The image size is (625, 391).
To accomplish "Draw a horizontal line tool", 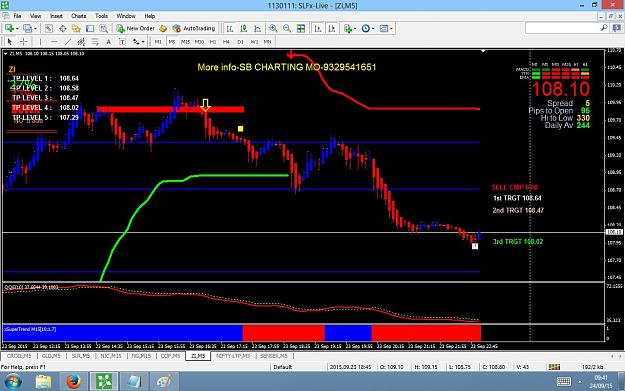I will 54,41.
